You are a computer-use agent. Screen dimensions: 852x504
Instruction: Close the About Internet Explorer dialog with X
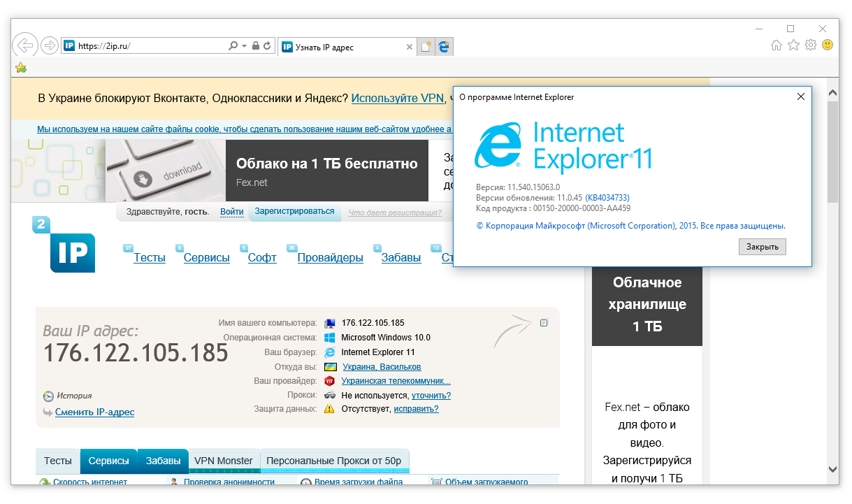click(x=801, y=97)
